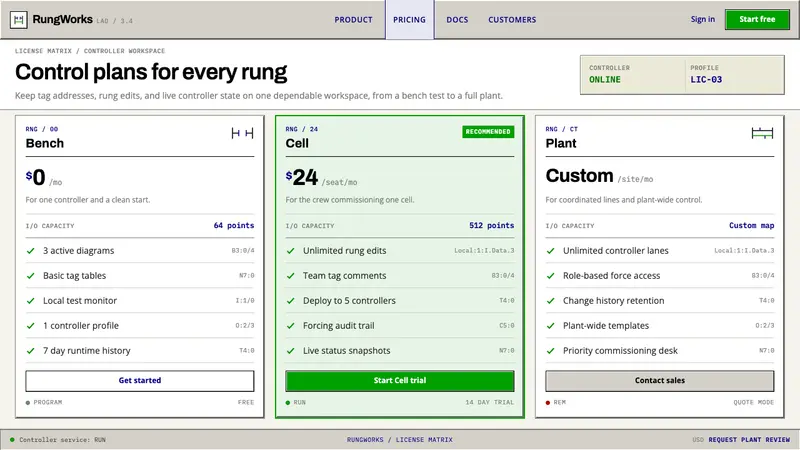
Task: Click checkmark beside Role-based force access
Action: (x=551, y=276)
